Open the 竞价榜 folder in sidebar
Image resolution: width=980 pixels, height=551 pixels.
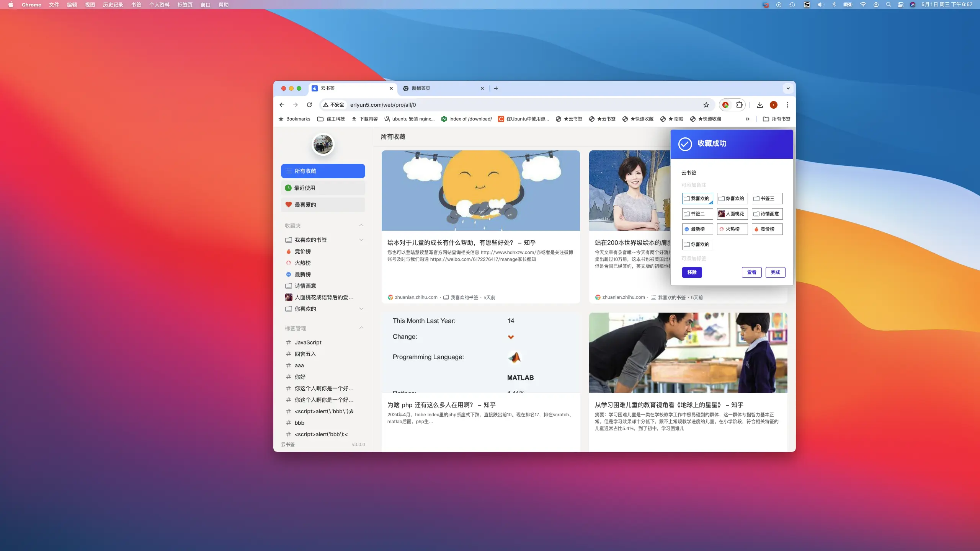coord(302,251)
